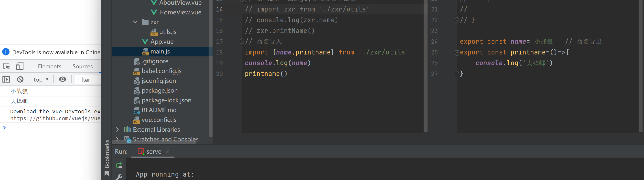The height and width of the screenshot is (180, 644).
Task: Expand the External Libraries node arrow
Action: pyautogui.click(x=117, y=129)
